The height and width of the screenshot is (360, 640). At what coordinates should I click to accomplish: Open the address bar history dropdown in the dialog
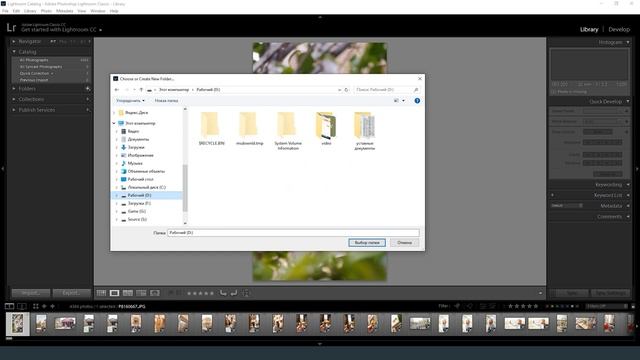point(339,89)
